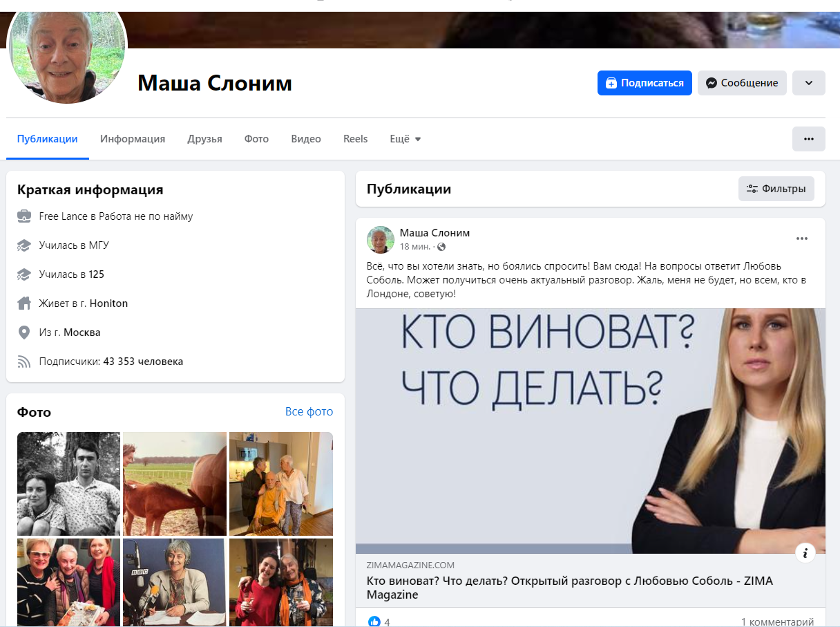The height and width of the screenshot is (627, 840).
Task: Open the Все фото link
Action: coord(309,411)
